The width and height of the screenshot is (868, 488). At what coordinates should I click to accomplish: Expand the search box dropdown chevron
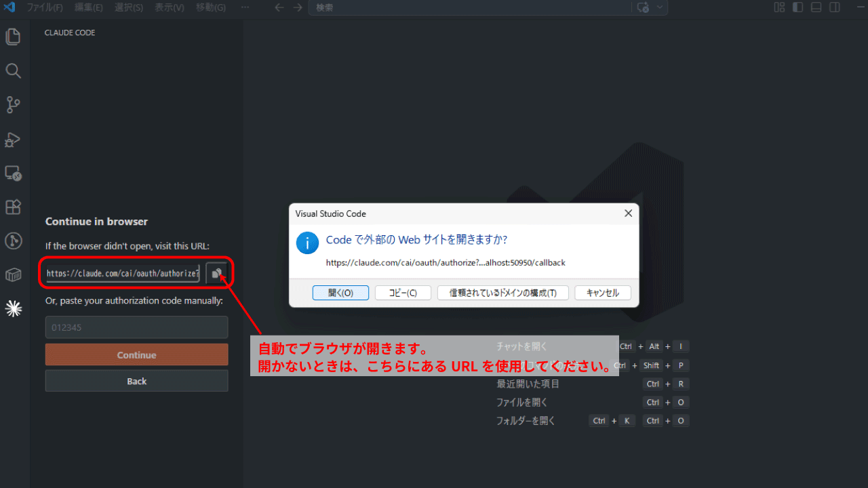tap(659, 7)
